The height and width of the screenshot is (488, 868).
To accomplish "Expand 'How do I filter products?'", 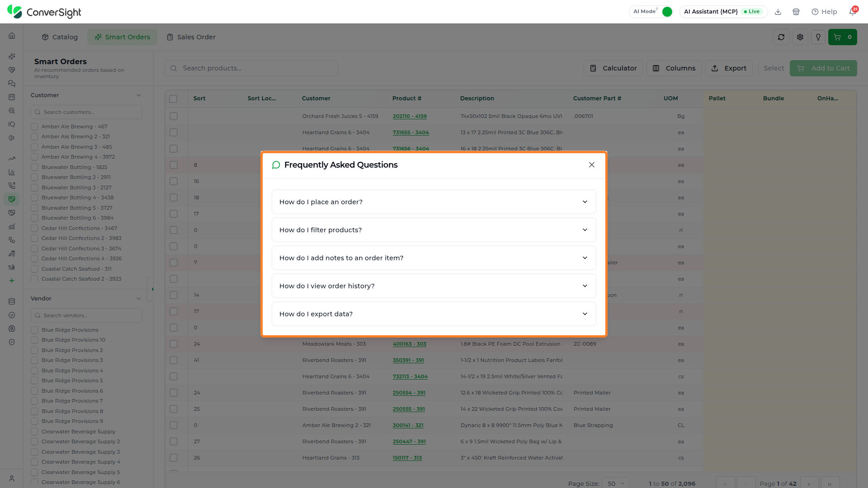I will 434,230.
